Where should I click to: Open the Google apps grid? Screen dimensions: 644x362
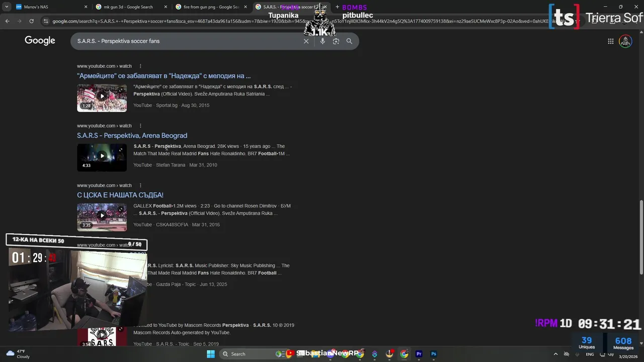[610, 41]
